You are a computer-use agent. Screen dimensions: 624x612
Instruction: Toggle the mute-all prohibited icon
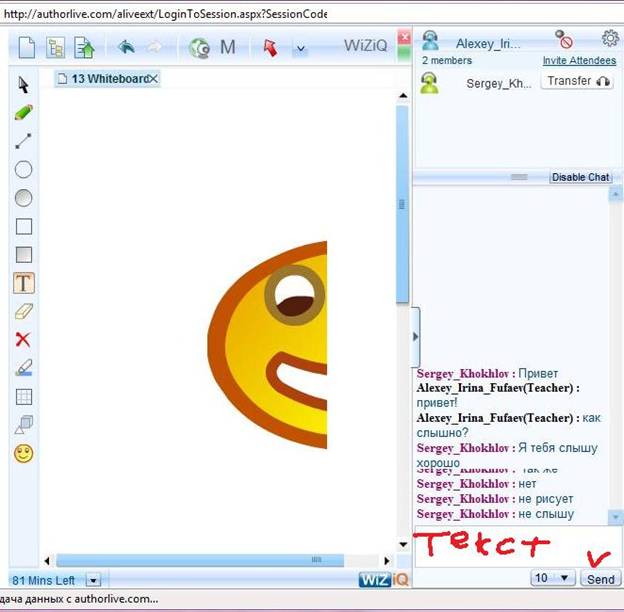coord(564,39)
